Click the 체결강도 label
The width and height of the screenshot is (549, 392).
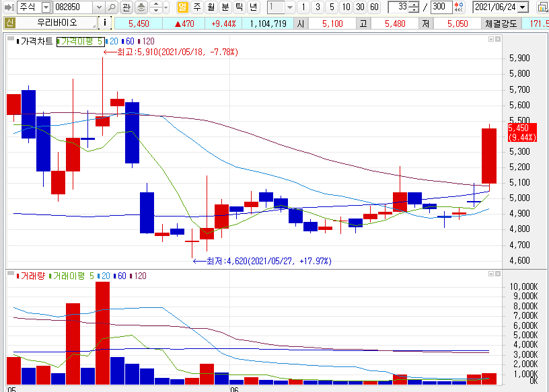(x=501, y=24)
